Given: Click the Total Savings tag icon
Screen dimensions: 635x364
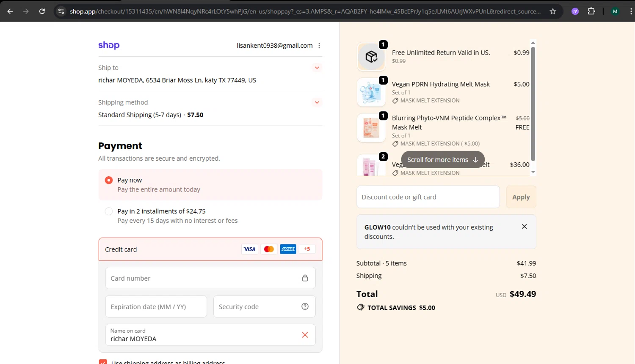Looking at the screenshot, I should [361, 307].
